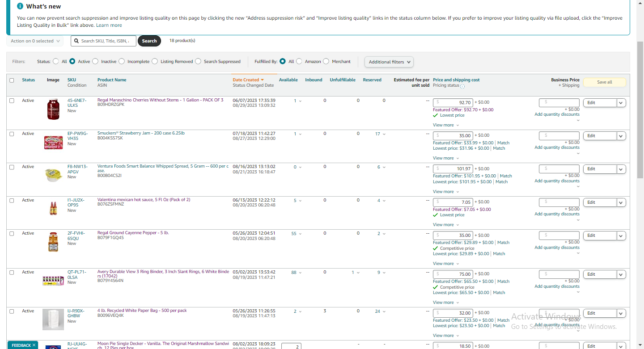
Task: Open the Smart Balance Whipped Spread thumbnail
Action: click(x=53, y=175)
